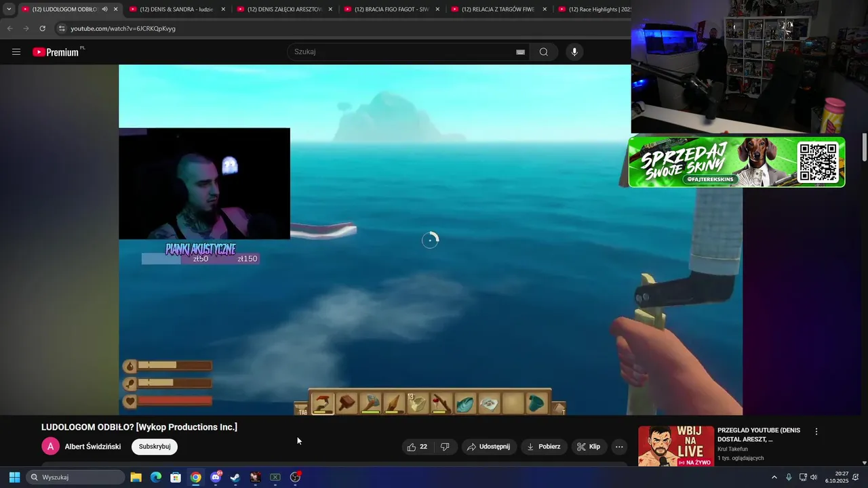This screenshot has height=488, width=868.
Task: Switch to RELACJA Z TARGÓW tab
Action: coord(497,9)
